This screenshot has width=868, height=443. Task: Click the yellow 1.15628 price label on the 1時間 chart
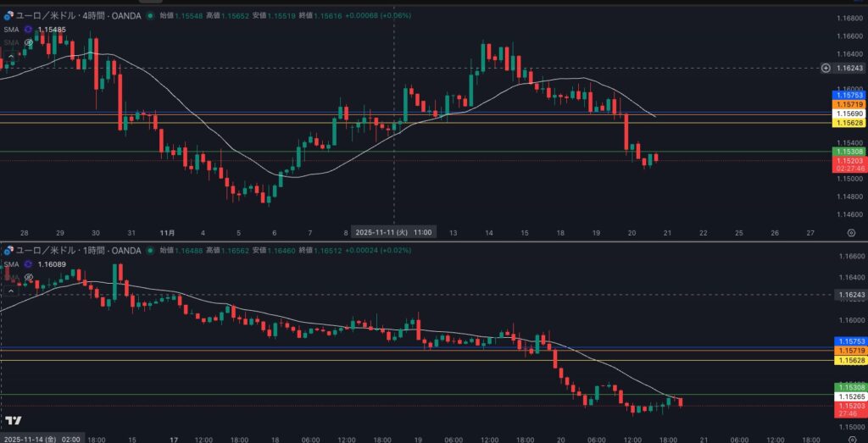(849, 360)
